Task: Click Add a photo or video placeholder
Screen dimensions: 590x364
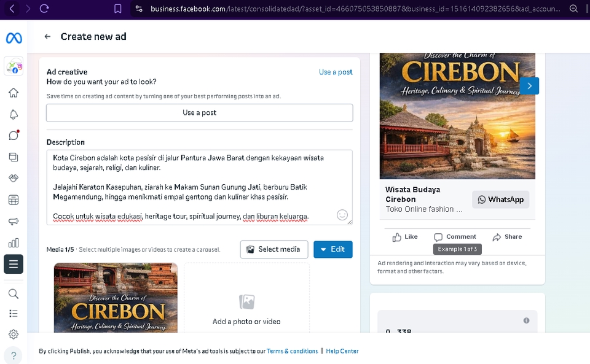Action: [246, 298]
